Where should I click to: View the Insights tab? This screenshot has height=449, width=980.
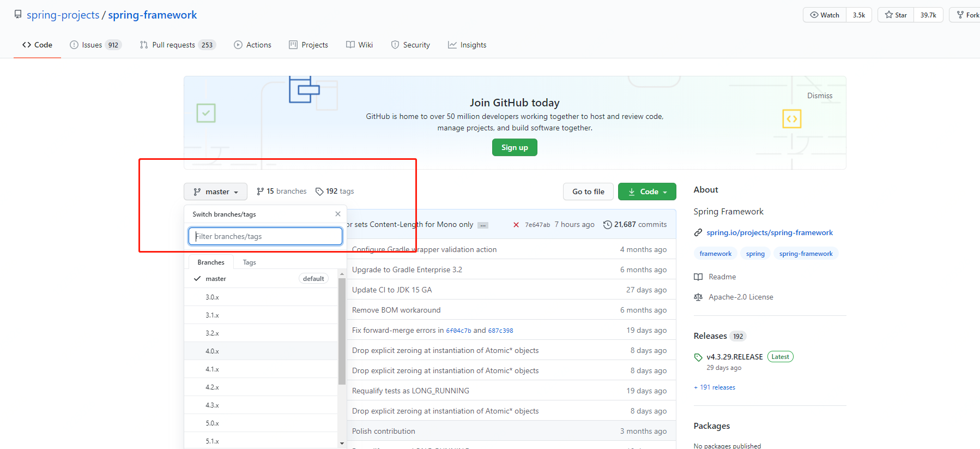pyautogui.click(x=467, y=45)
